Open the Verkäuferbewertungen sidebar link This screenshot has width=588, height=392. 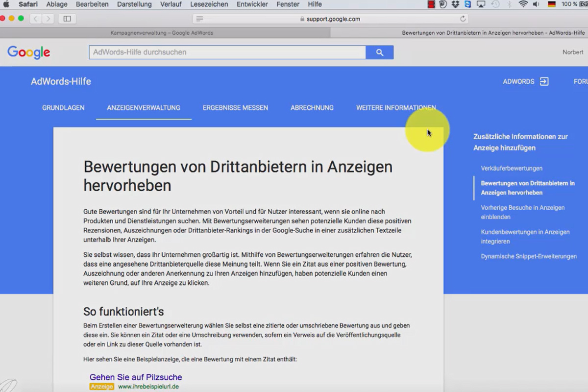click(x=512, y=169)
